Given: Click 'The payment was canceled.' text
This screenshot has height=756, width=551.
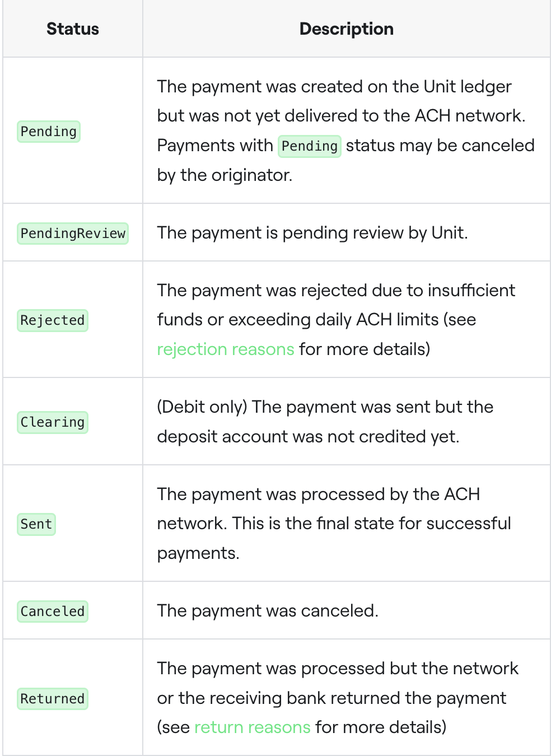Looking at the screenshot, I should pos(268,610).
